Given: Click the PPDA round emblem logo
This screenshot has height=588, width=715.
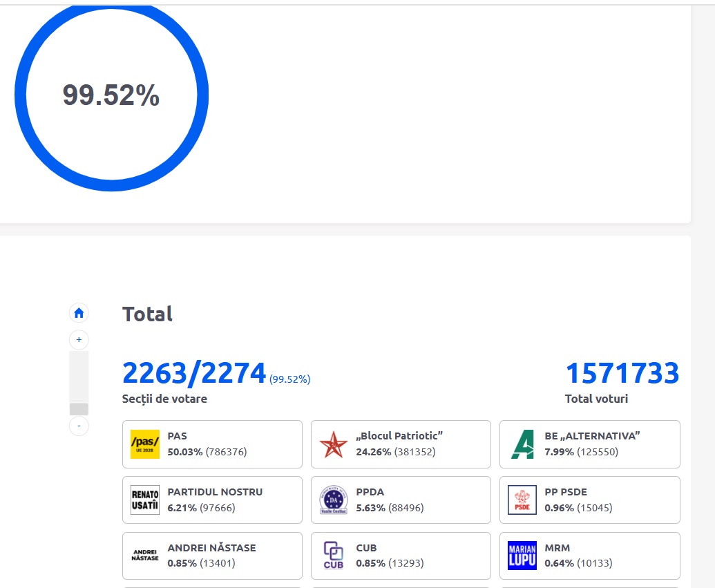Looking at the screenshot, I should pos(333,500).
